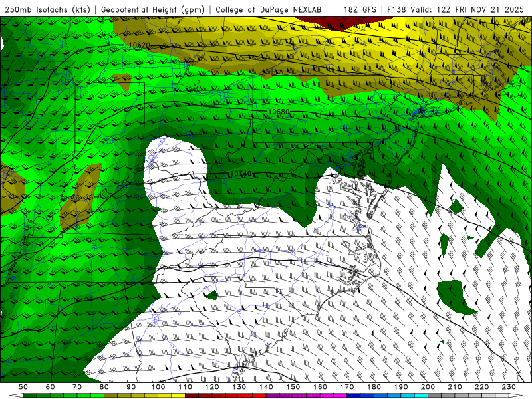Select the dark blue segment right after 170
This screenshot has width=532, height=399.
(354, 396)
